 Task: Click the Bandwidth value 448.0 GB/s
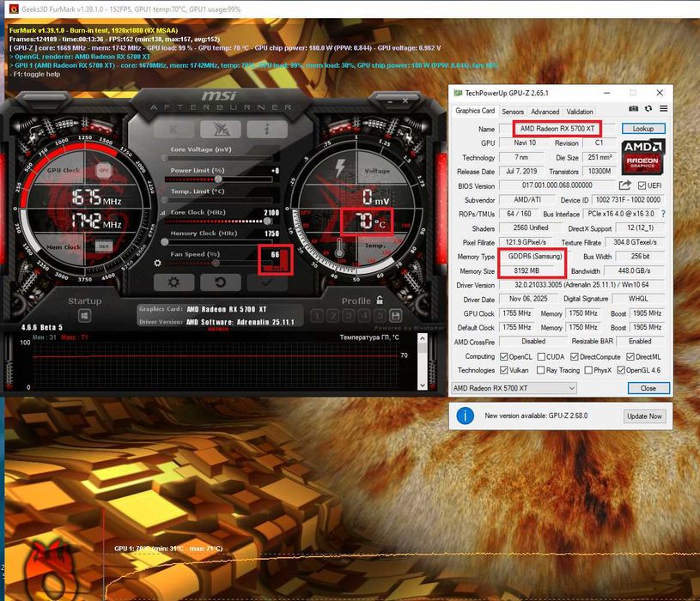[x=634, y=270]
